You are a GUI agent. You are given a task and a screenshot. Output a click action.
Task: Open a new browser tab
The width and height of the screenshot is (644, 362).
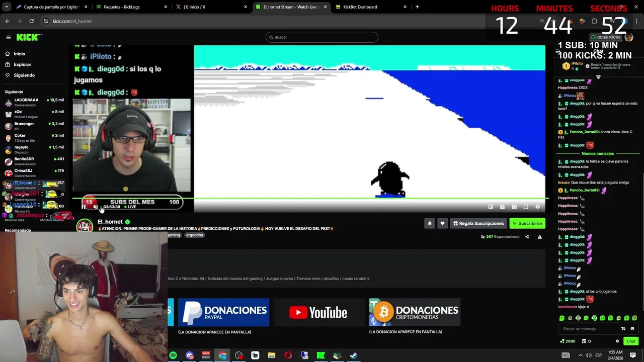pyautogui.click(x=417, y=7)
